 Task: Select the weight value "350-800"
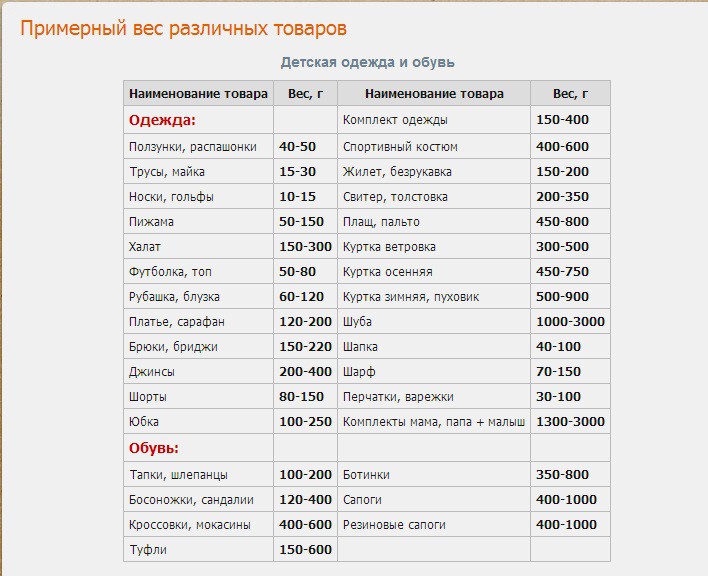coord(562,475)
